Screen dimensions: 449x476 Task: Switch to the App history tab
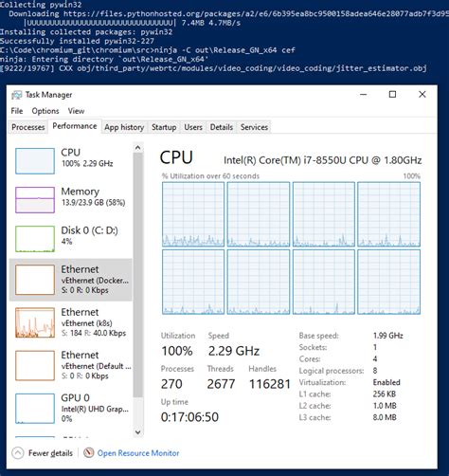124,127
